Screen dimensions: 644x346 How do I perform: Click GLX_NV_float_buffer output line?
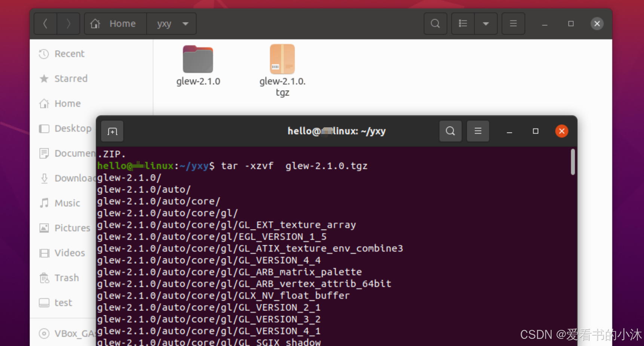[x=223, y=296]
